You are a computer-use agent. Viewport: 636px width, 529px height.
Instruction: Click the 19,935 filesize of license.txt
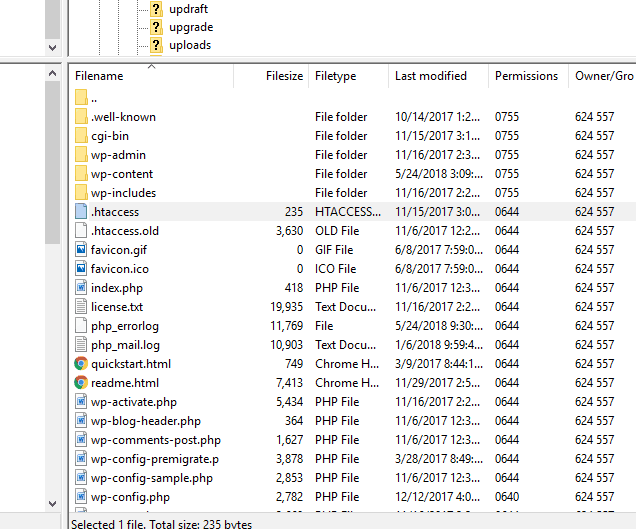tap(287, 307)
